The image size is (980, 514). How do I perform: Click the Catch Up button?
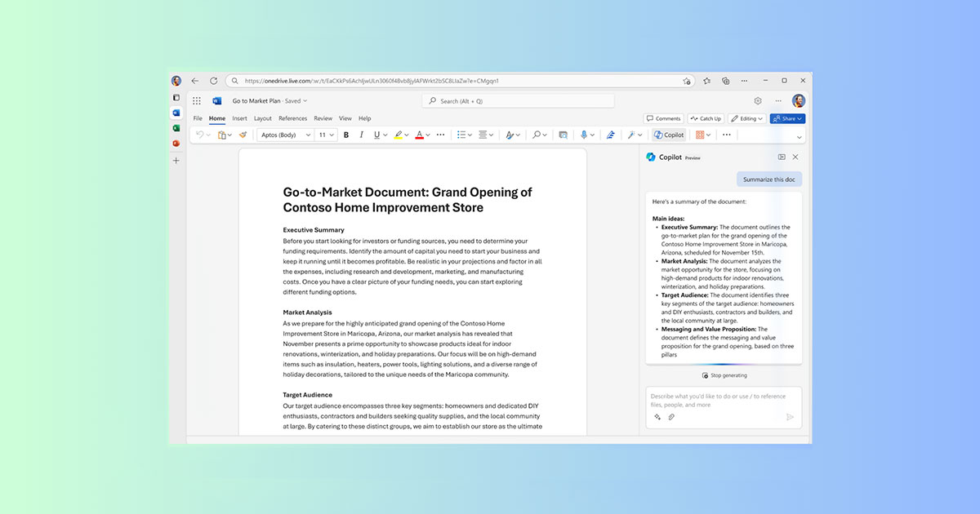pyautogui.click(x=706, y=118)
